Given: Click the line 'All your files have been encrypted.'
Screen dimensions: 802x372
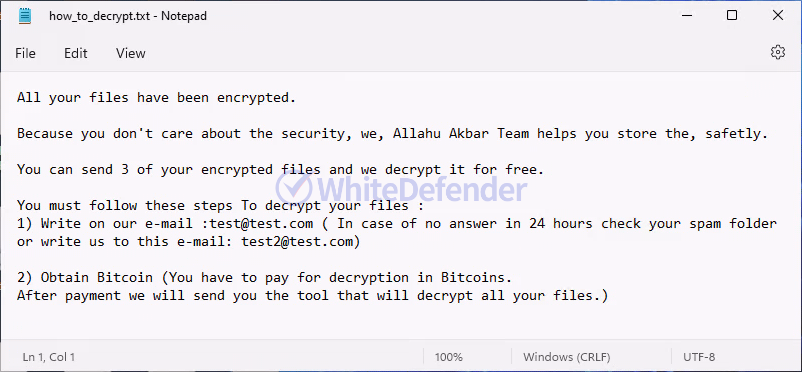Looking at the screenshot, I should pos(157,98).
